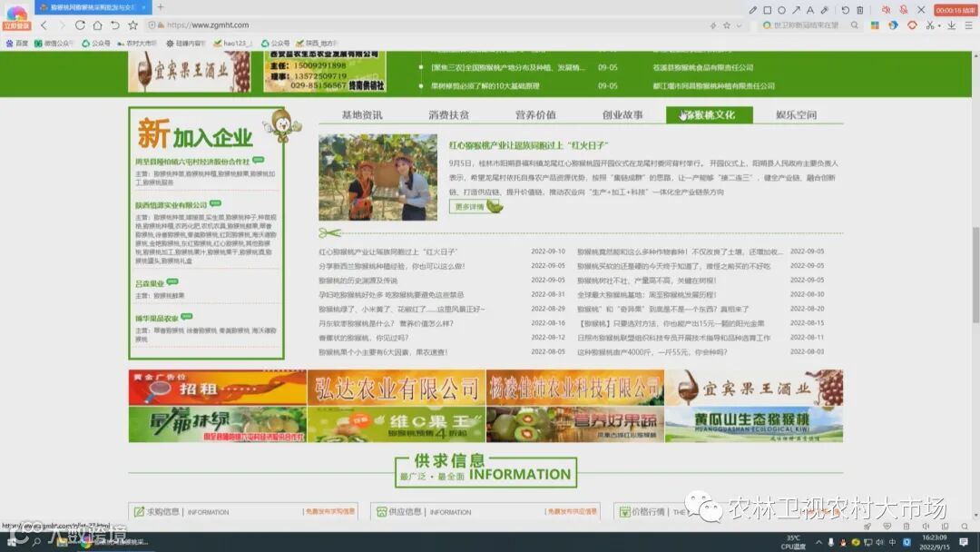980x552 pixels.
Task: Undo the last recording annotation
Action: click(845, 10)
